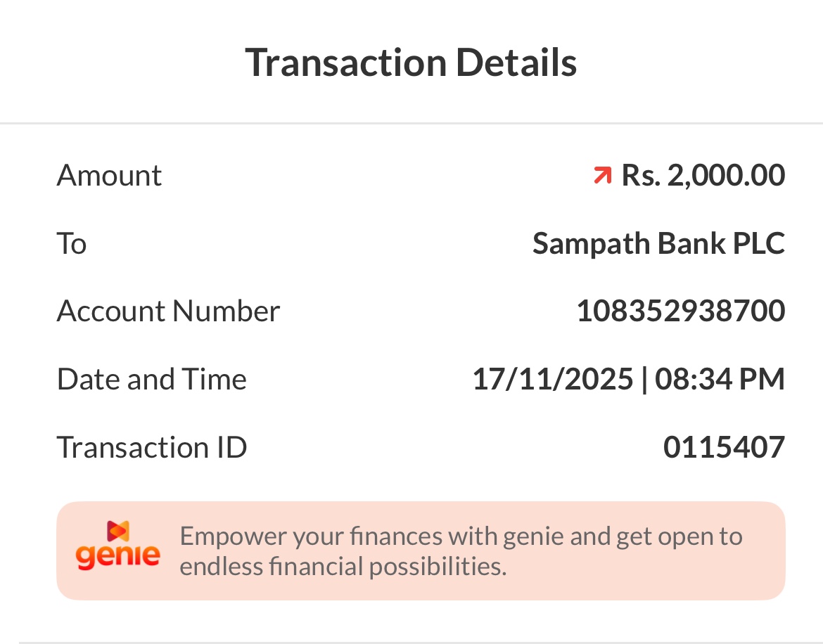Click the orange genie wordmark logo
Viewport: 823px width, 644px height.
tap(117, 557)
